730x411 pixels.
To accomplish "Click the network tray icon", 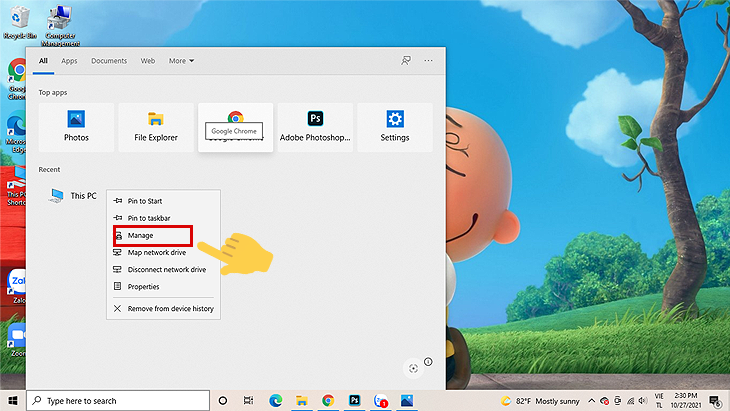I will pos(630,401).
